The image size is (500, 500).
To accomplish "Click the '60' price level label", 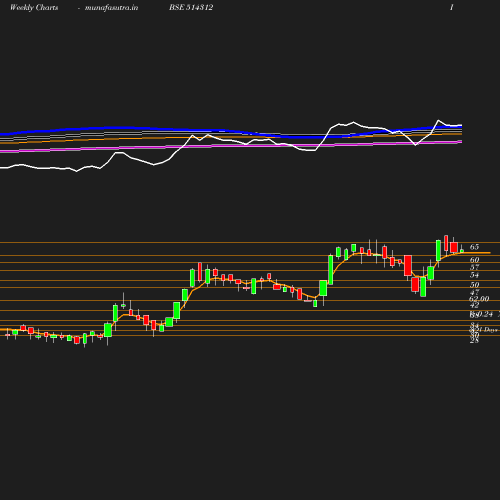I will tap(474, 260).
